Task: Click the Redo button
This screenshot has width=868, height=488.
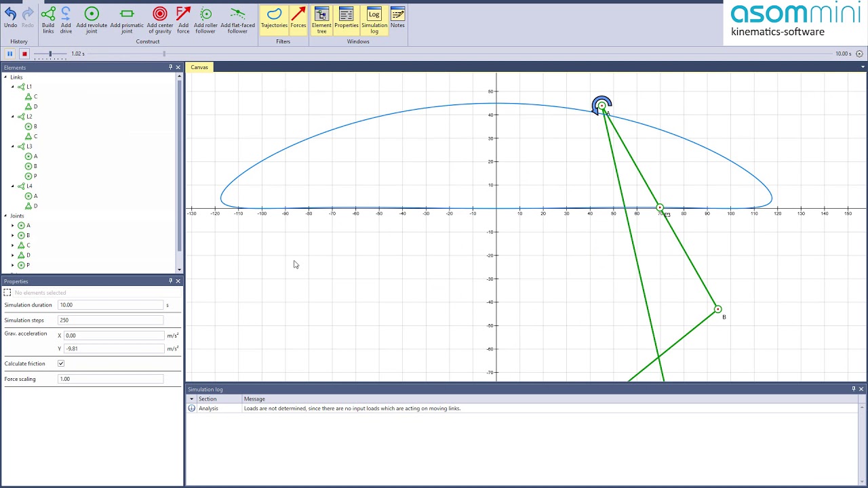Action: click(28, 18)
